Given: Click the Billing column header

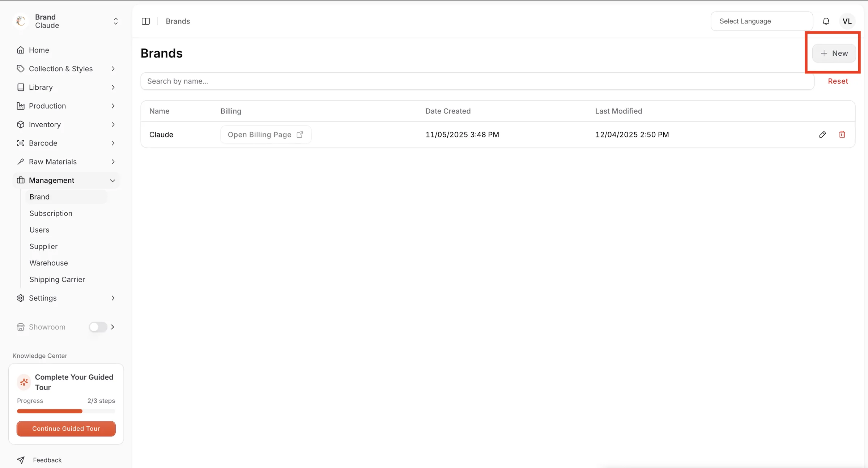Looking at the screenshot, I should point(231,111).
